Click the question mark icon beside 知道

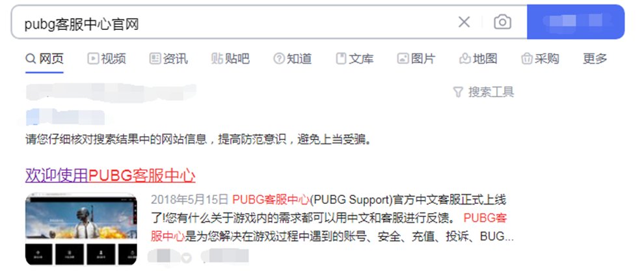click(x=279, y=59)
